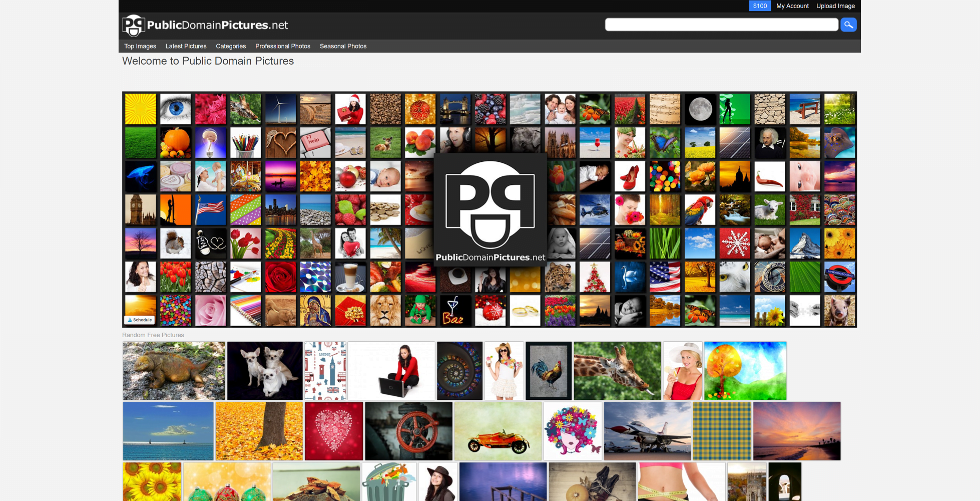980x501 pixels.
Task: Click the PublicDomainPictures.net logo
Action: [205, 25]
